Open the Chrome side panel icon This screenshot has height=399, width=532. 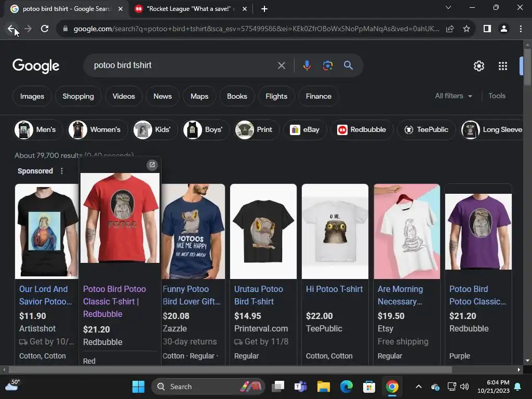pos(487,29)
